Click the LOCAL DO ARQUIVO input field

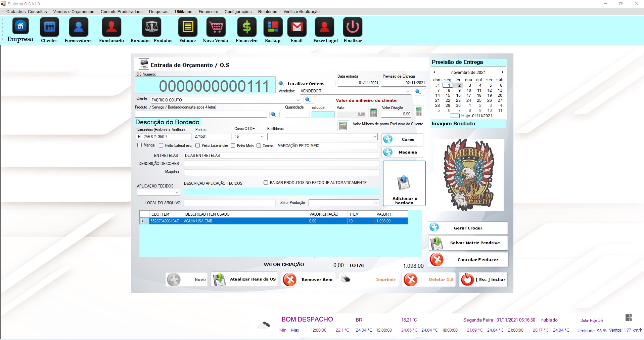click(x=230, y=203)
